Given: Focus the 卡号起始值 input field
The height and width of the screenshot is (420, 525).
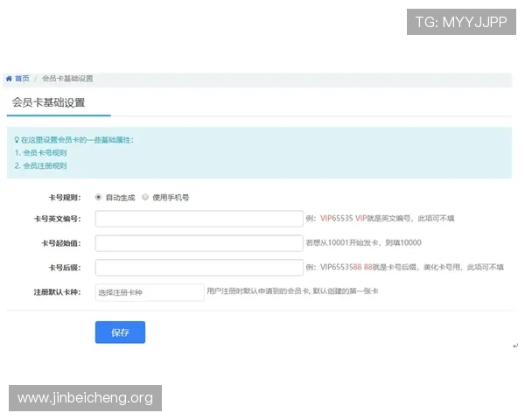Looking at the screenshot, I should [199, 243].
